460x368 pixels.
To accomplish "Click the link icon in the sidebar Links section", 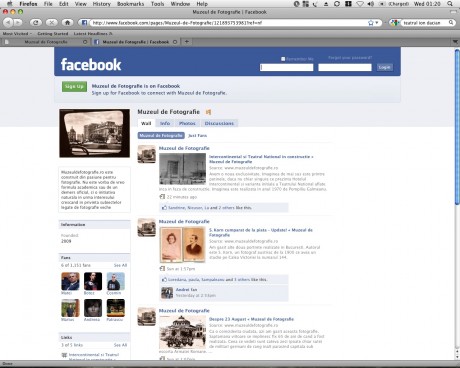I will tap(64, 355).
